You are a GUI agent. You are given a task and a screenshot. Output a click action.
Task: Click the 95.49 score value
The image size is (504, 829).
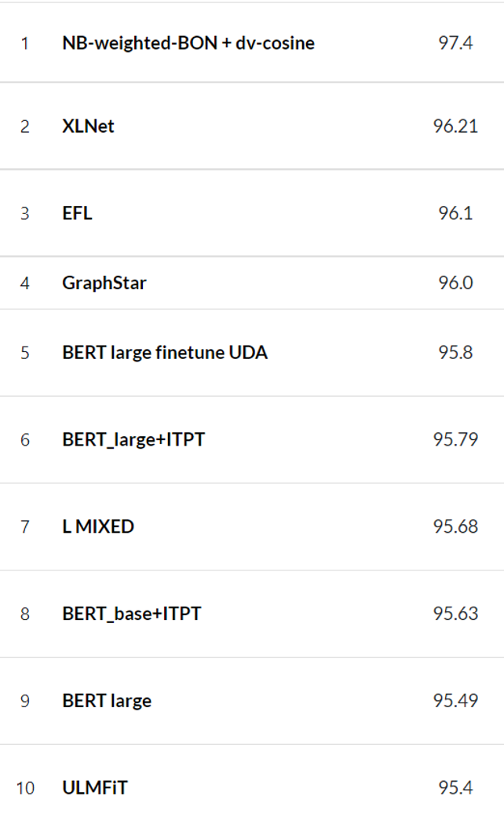coord(455,701)
